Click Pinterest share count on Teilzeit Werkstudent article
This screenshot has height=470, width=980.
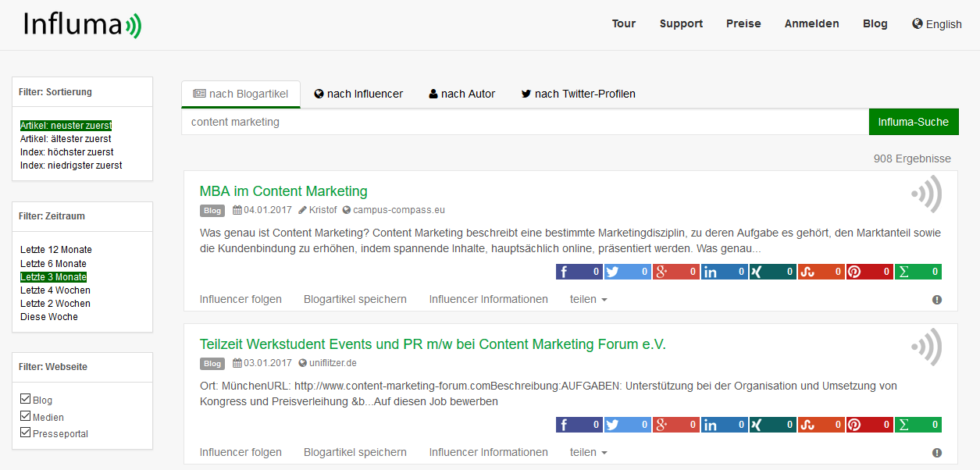(x=870, y=425)
